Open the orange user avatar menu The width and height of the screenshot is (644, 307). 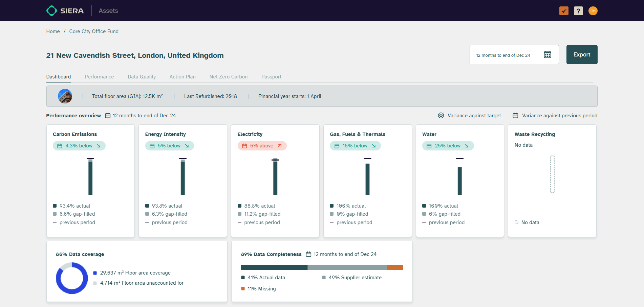click(593, 11)
